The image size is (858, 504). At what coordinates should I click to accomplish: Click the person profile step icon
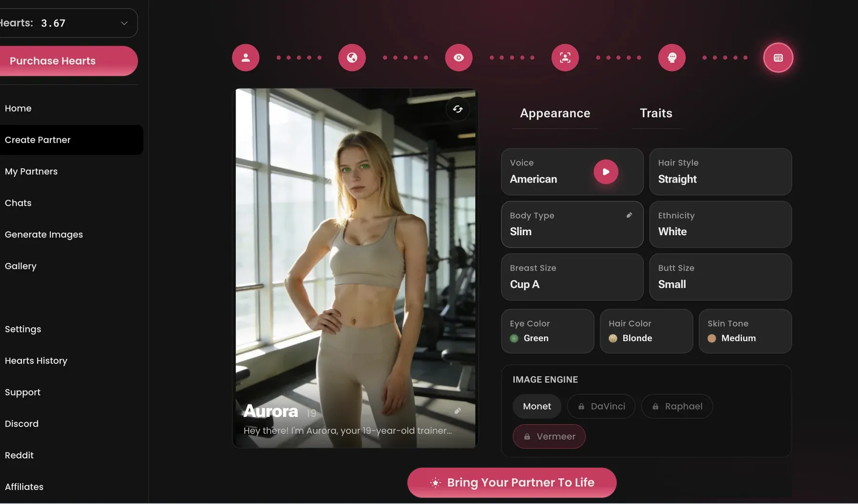tap(245, 58)
